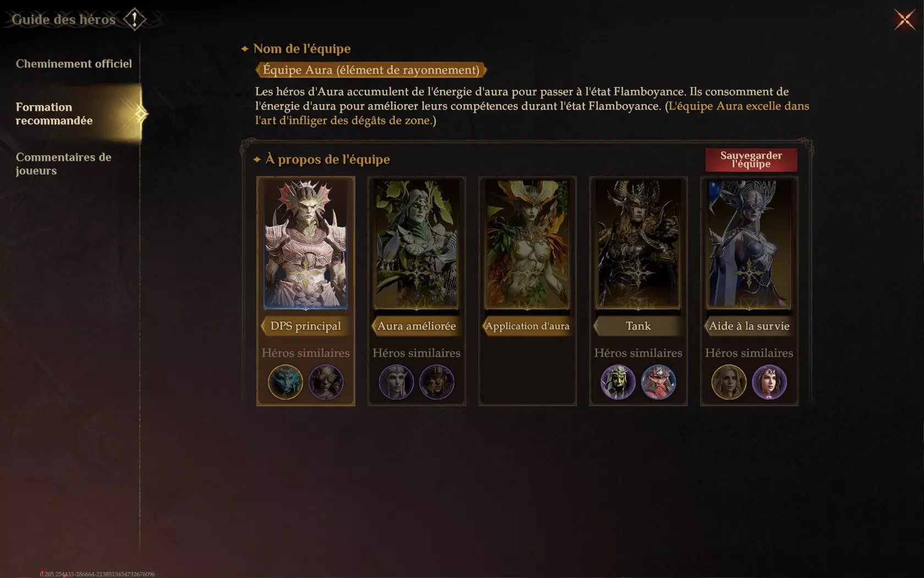Select the Tank hero portrait card

[x=638, y=244]
